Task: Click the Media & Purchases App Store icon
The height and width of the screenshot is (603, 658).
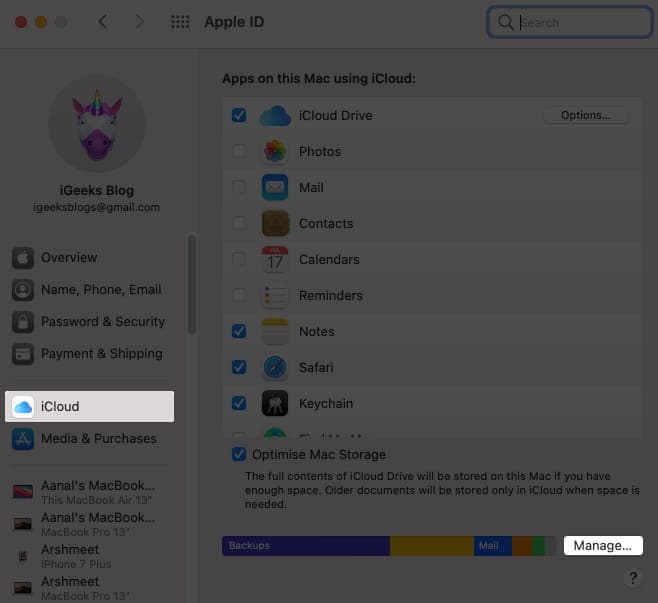Action: [x=23, y=439]
